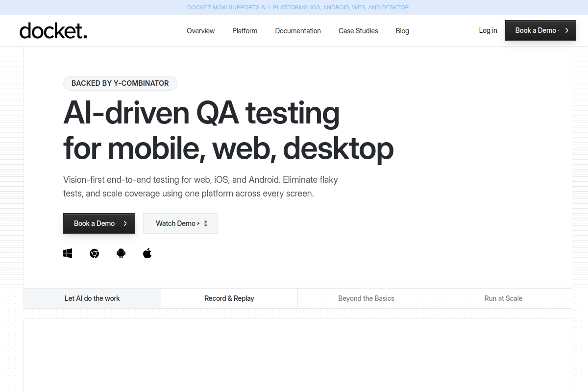
Task: Click the Backed by Y-Combinator badge
Action: point(120,83)
